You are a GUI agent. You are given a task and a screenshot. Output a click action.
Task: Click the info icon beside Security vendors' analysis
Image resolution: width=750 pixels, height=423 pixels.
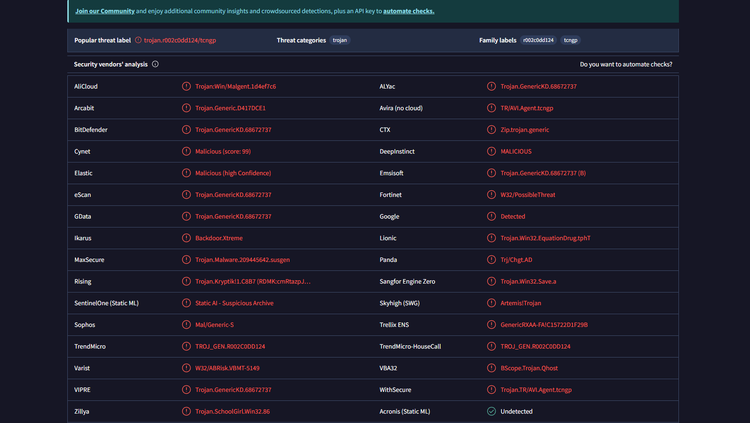[x=155, y=64]
